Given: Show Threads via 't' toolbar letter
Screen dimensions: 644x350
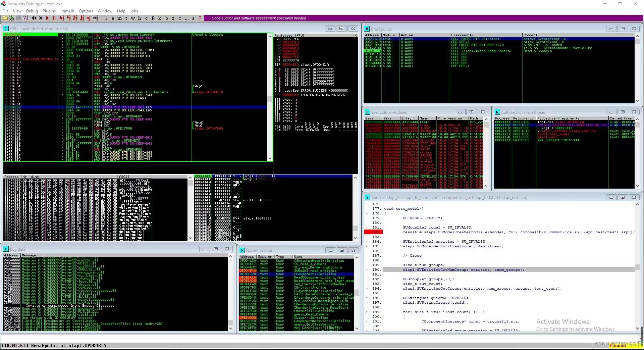Looking at the screenshot, I should coord(126,18).
